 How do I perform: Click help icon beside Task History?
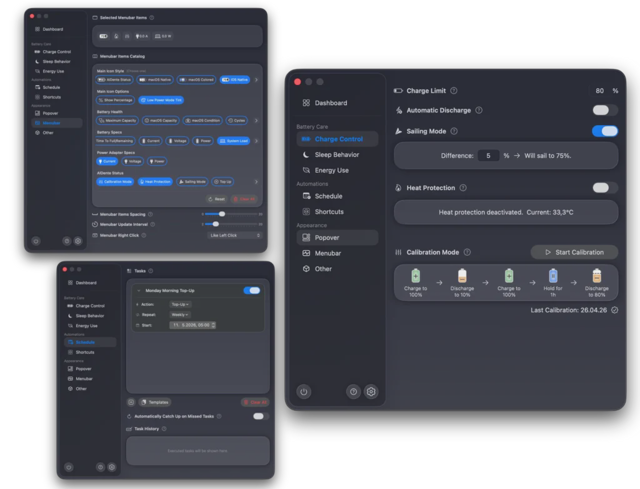point(164,429)
